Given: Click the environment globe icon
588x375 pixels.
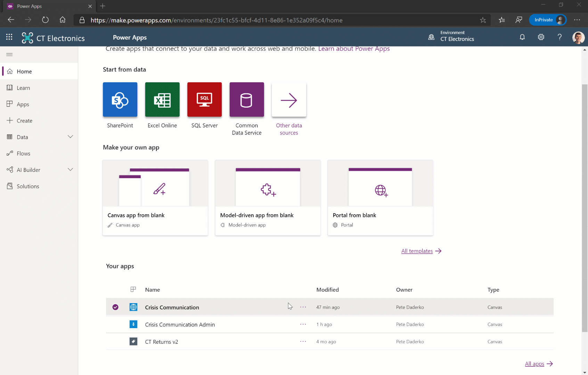Looking at the screenshot, I should coord(431,37).
